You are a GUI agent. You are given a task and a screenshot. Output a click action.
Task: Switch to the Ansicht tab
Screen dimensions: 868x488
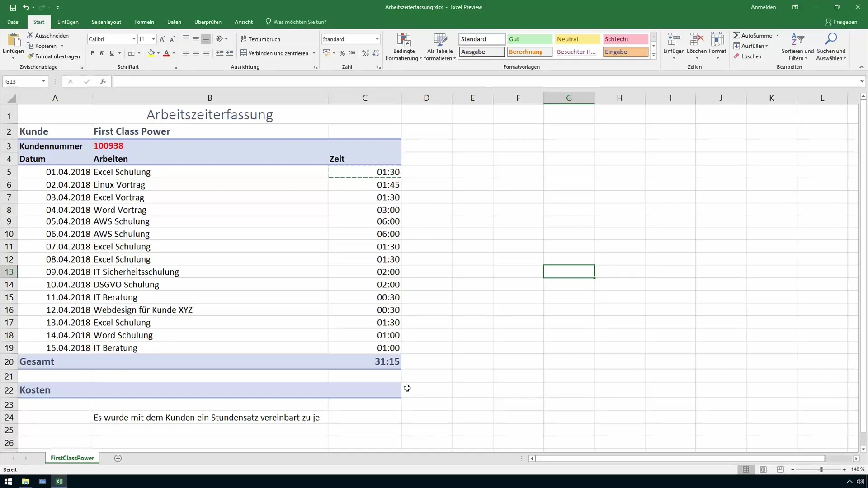tap(244, 22)
